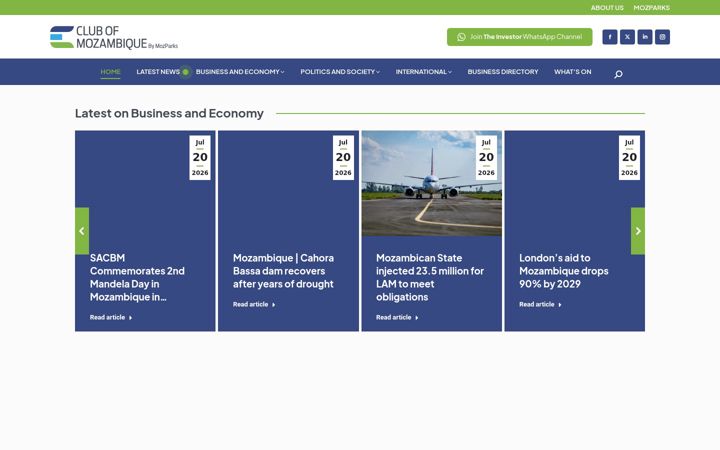Open the MozParks top link
This screenshot has height=450, width=720.
pyautogui.click(x=652, y=8)
